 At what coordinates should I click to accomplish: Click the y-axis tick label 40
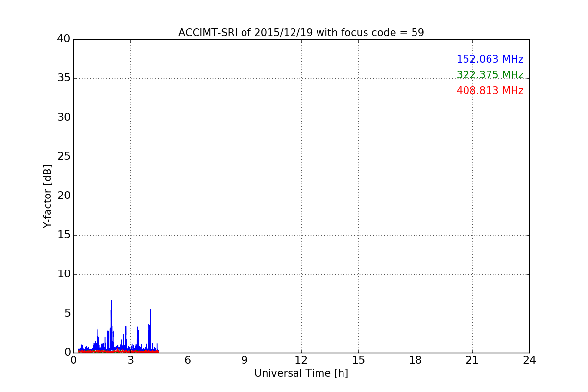pos(64,39)
